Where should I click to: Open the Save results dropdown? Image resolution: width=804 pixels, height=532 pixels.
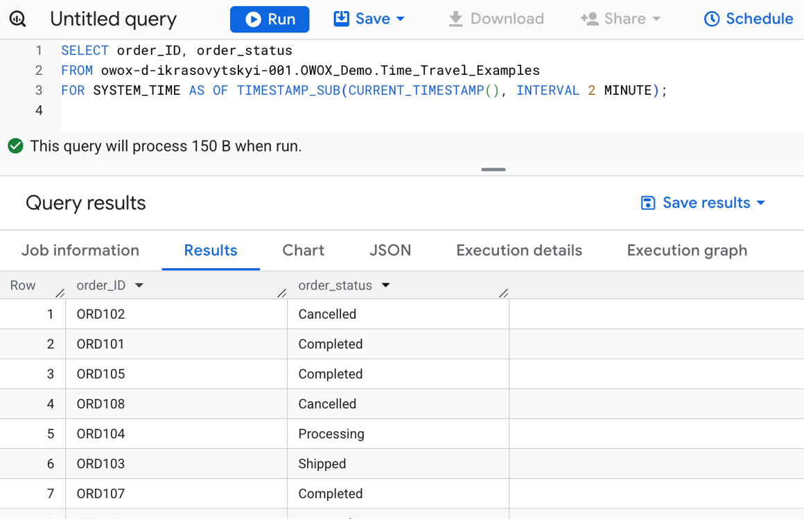pyautogui.click(x=703, y=203)
